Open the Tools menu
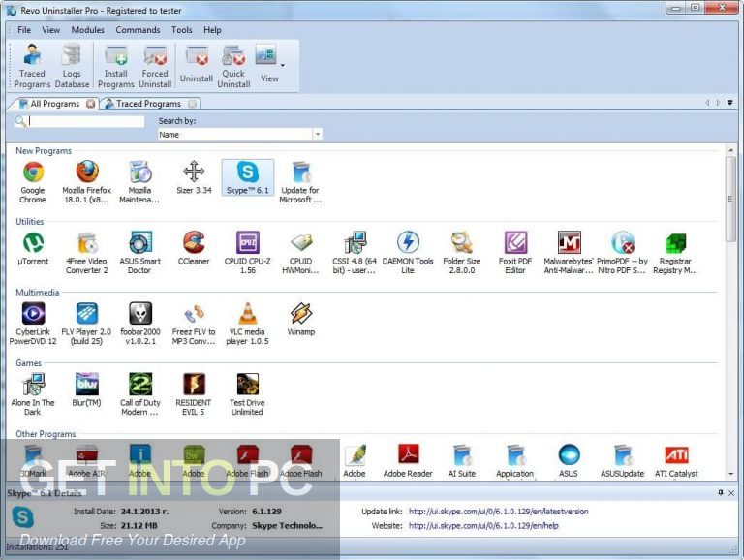The width and height of the screenshot is (744, 560). click(x=182, y=30)
